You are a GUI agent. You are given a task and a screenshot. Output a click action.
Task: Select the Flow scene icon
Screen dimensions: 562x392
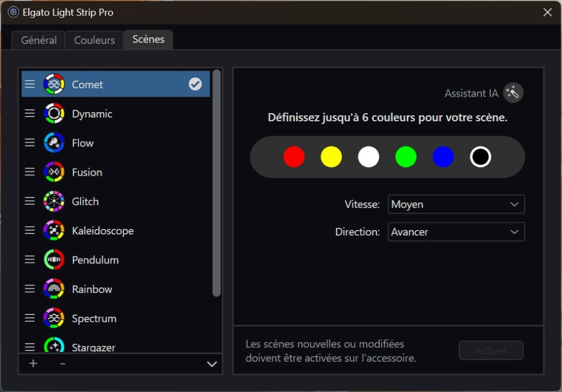coord(53,143)
